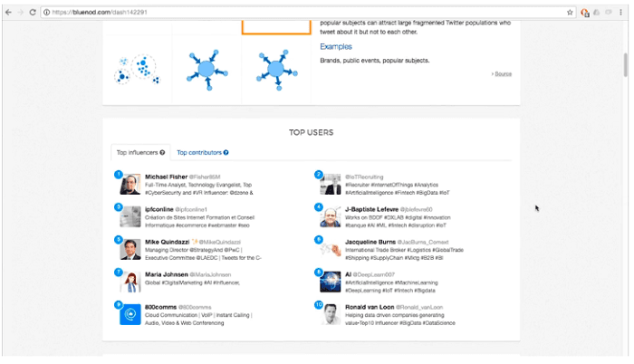634x364 pixels.
Task: Click the @JacBurns_Comext handle
Action: coord(423,242)
